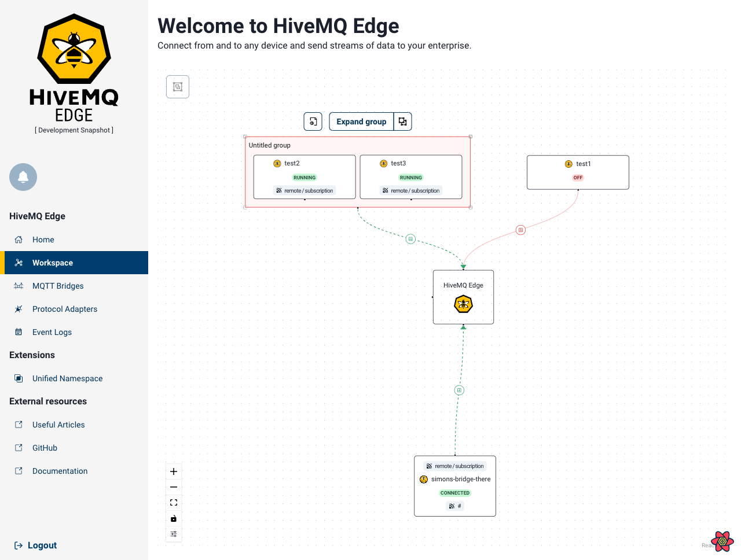Select the test3 adapter node

(x=411, y=177)
